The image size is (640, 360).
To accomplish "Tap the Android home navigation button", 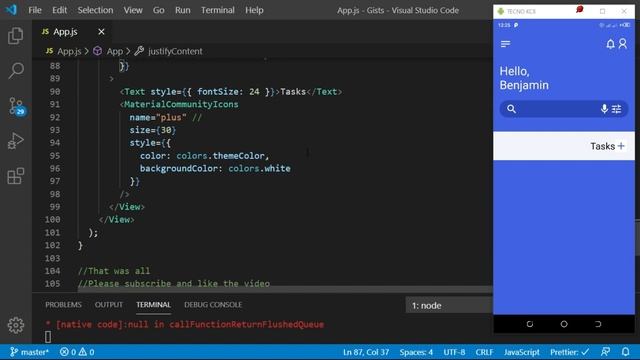I will [564, 324].
